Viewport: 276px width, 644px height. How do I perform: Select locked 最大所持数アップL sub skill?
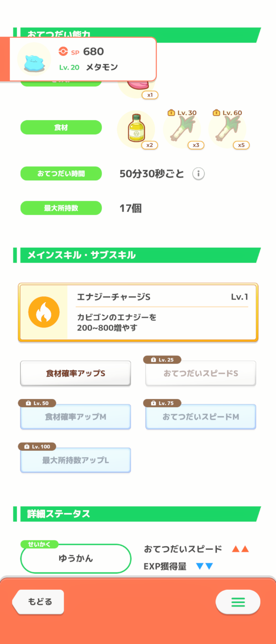(x=76, y=460)
